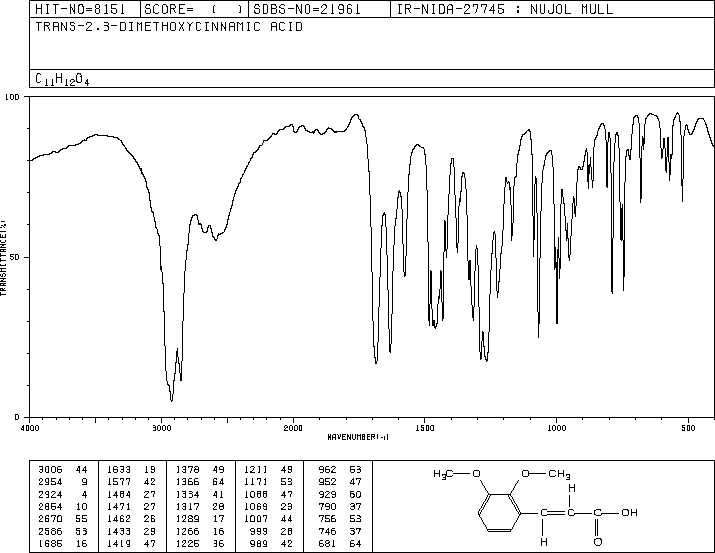
Task: Click the 1000 wavenumber axis label
Action: 556,428
